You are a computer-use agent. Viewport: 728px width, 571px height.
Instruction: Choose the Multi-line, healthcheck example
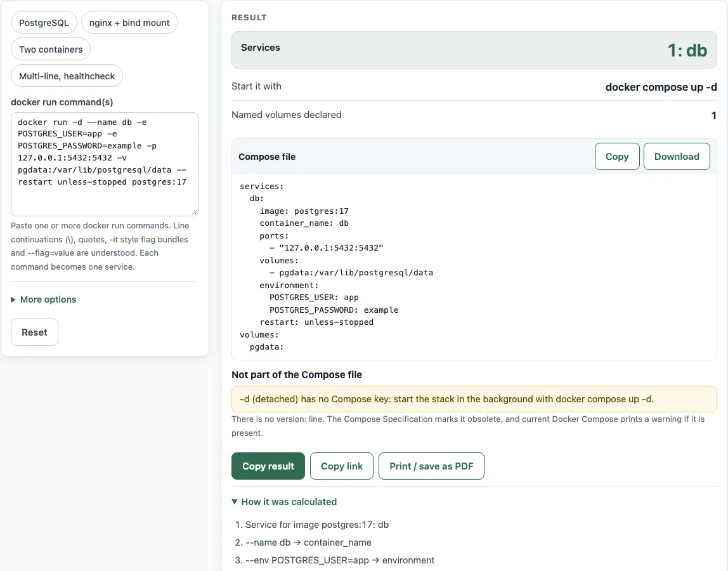pos(67,75)
